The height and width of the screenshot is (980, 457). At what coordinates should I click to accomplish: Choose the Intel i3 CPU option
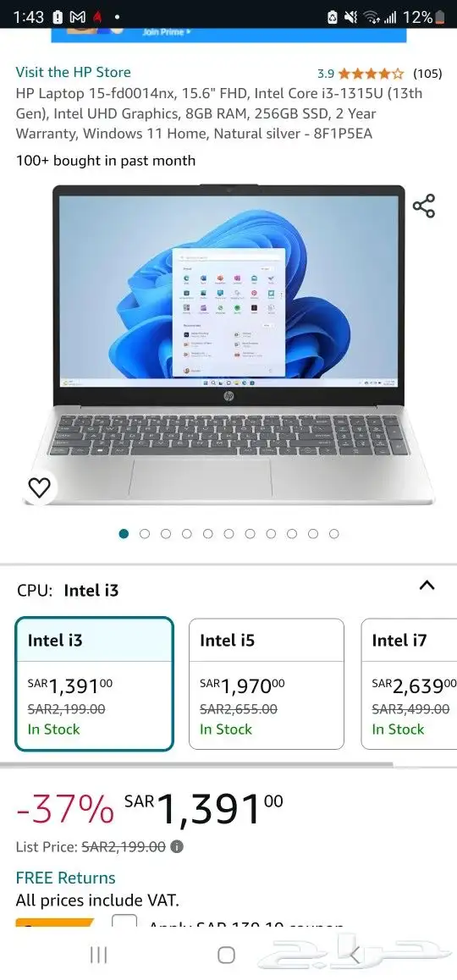94,684
